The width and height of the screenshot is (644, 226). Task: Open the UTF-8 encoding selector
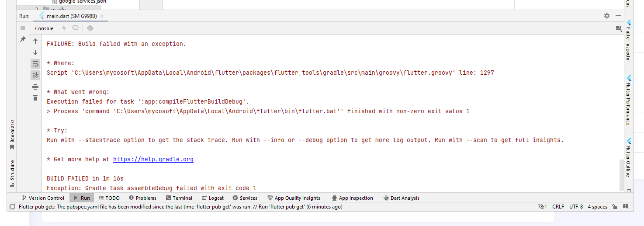(x=576, y=207)
